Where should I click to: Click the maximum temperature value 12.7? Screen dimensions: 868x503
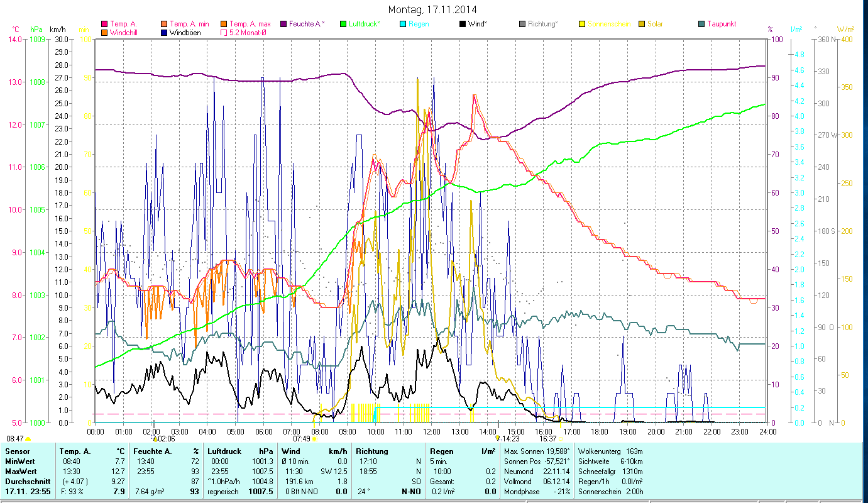click(x=118, y=471)
